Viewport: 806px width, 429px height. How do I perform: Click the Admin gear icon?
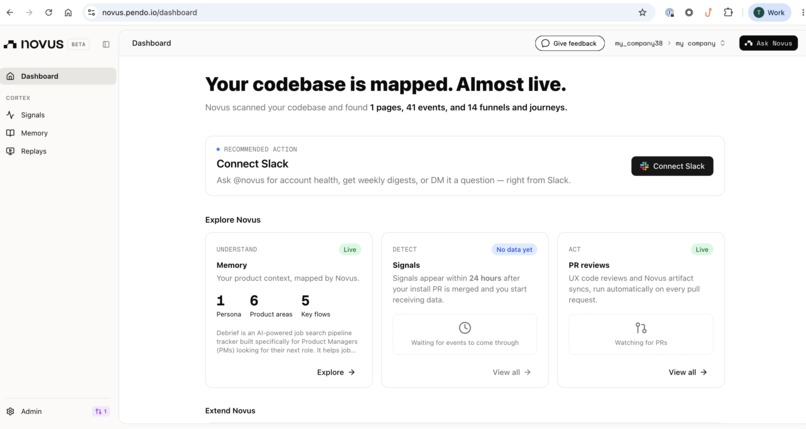(10, 412)
